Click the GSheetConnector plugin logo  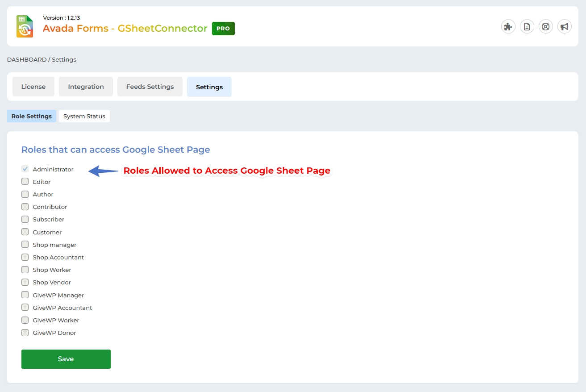click(25, 26)
